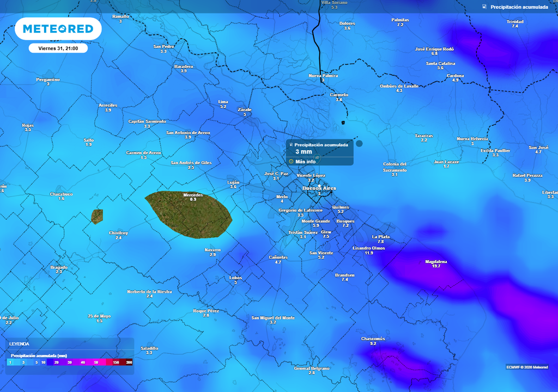This screenshot has width=558, height=392.
Task: Select the Chivilcoy 2.4 label
Action: (118, 235)
